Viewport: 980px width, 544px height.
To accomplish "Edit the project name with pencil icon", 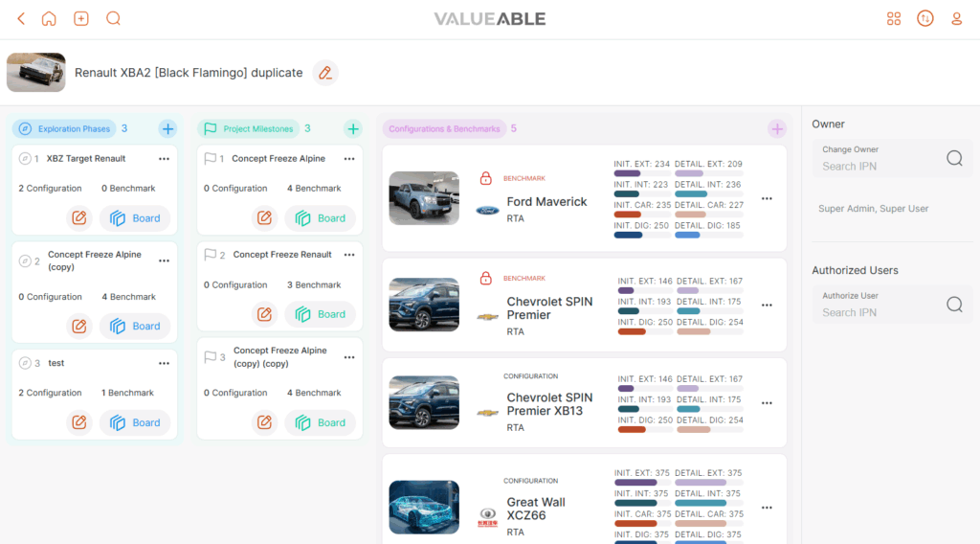I will [325, 73].
